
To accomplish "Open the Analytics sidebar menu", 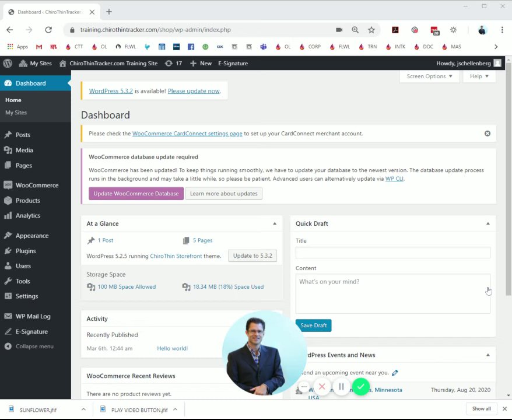I will [x=35, y=216].
